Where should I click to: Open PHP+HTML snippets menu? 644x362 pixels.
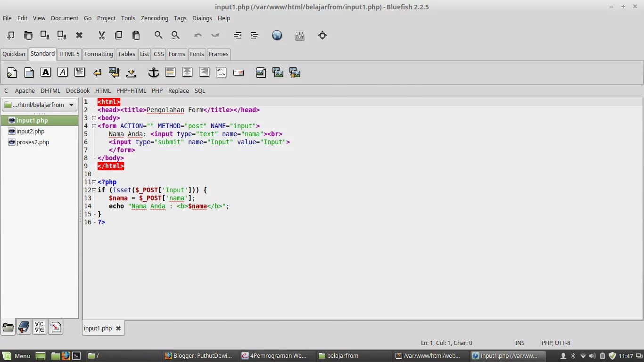[132, 90]
